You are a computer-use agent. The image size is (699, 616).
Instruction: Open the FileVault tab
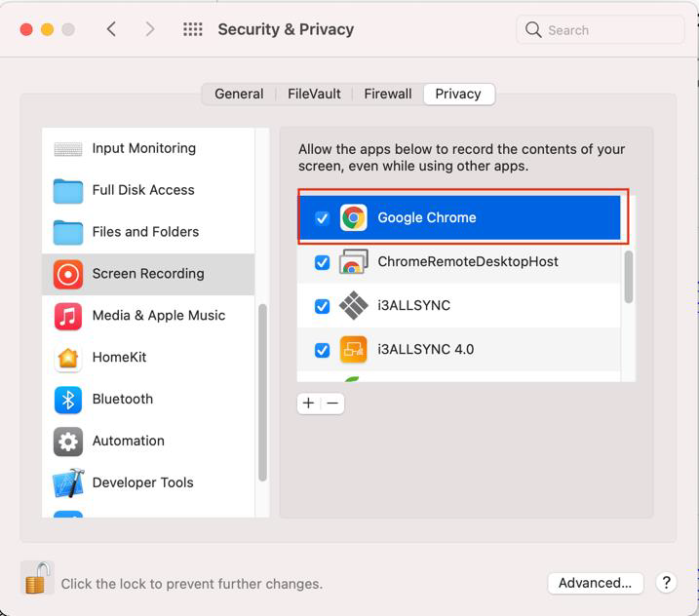point(314,94)
